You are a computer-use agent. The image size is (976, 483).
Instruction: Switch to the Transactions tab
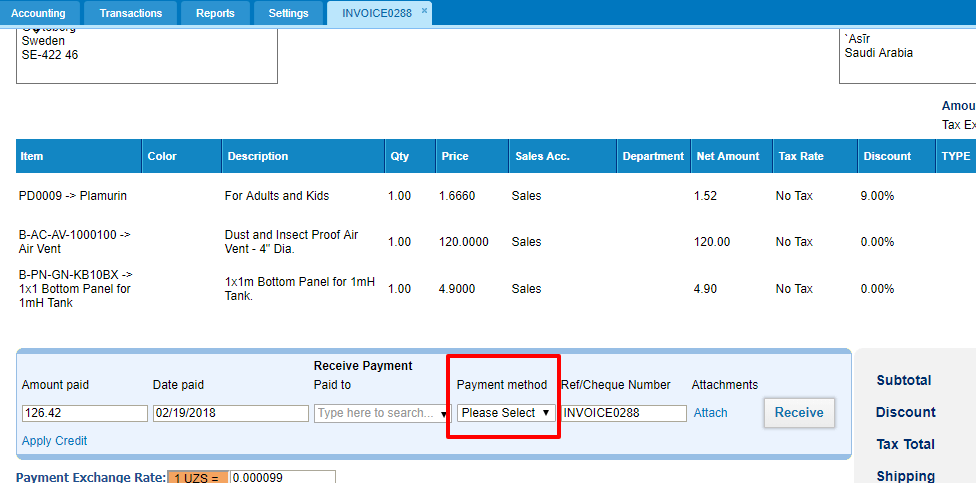131,13
